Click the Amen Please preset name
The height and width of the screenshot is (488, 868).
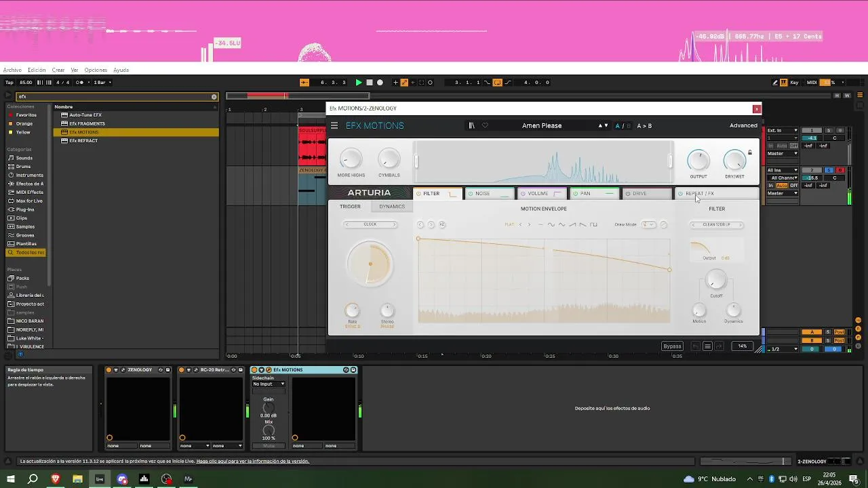[542, 125]
